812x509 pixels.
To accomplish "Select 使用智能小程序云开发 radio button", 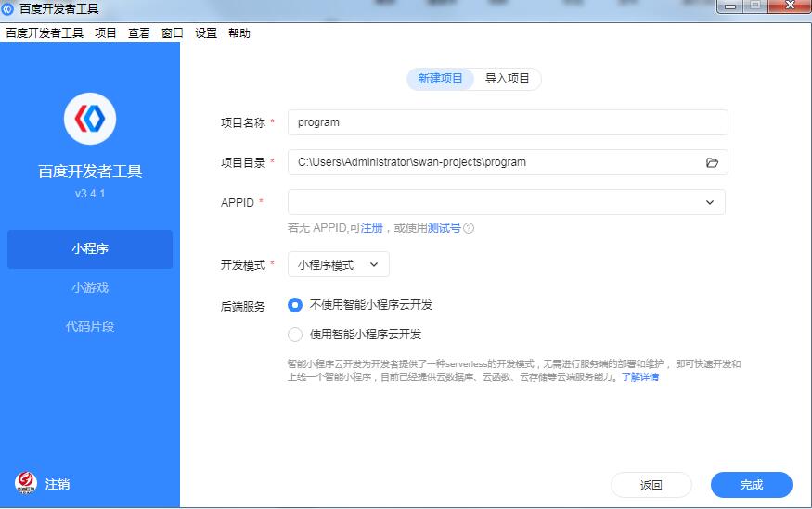I will click(x=295, y=335).
